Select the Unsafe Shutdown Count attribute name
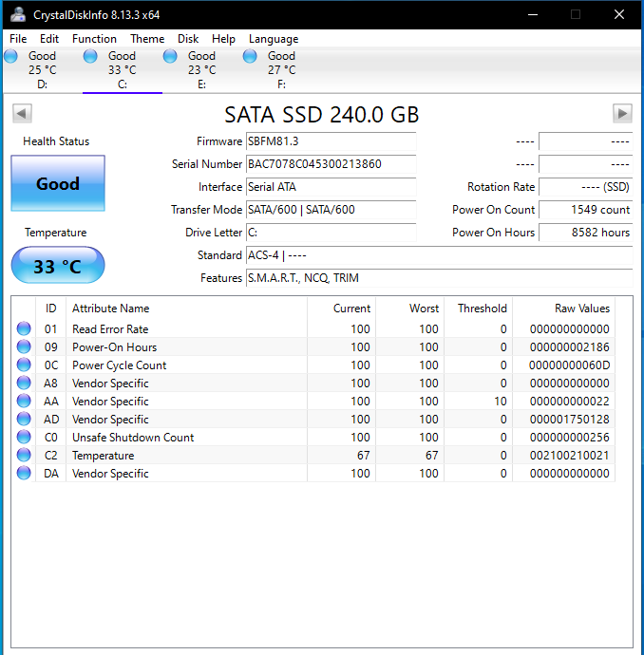 click(x=133, y=438)
